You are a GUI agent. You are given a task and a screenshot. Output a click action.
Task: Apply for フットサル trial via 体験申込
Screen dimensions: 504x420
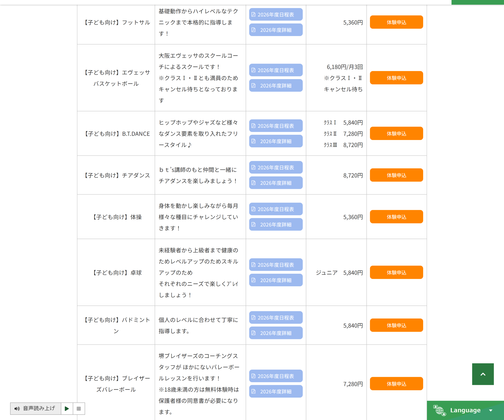pyautogui.click(x=396, y=22)
